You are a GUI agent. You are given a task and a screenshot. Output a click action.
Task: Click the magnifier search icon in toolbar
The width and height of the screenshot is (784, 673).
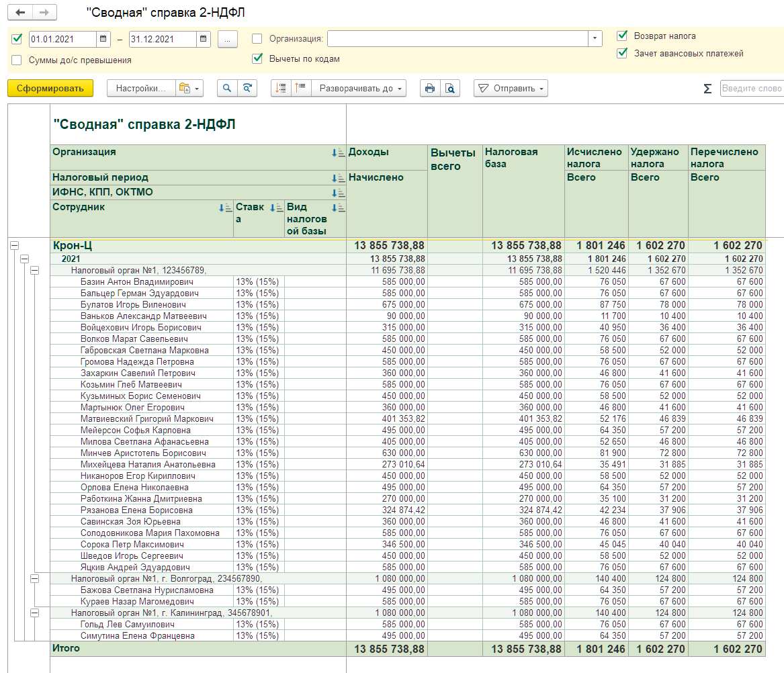coord(227,88)
